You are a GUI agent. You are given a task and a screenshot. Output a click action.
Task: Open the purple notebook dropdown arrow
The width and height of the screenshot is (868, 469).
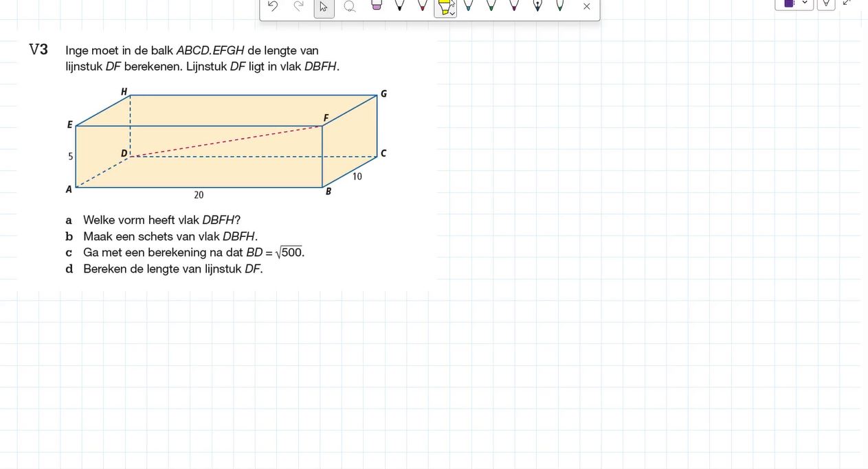pyautogui.click(x=805, y=3)
